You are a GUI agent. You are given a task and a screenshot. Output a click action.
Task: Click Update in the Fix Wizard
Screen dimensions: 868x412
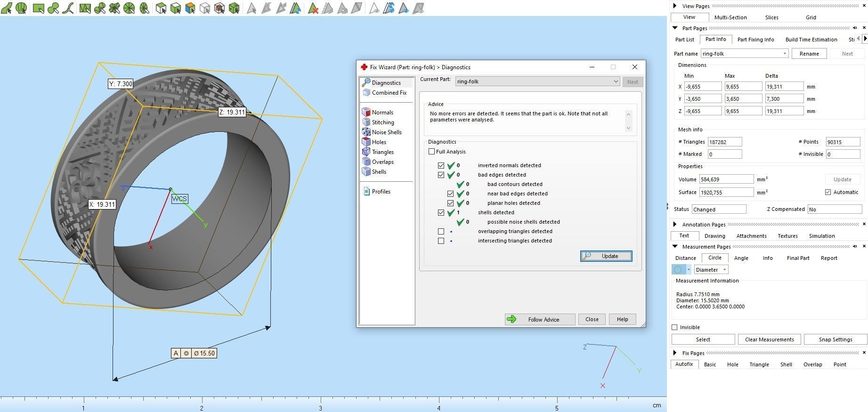click(606, 256)
